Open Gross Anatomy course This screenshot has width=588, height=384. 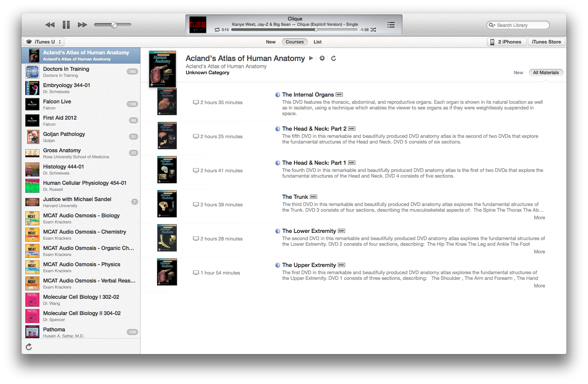click(81, 153)
